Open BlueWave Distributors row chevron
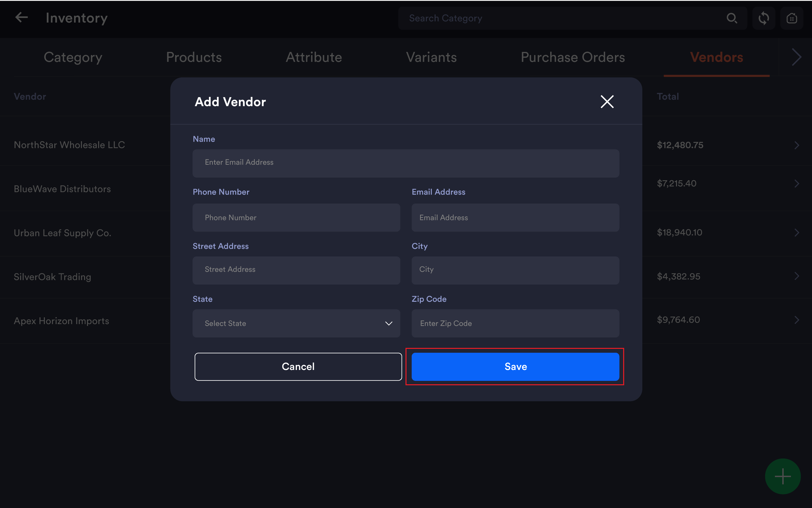Viewport: 812px width, 508px height. point(797,183)
